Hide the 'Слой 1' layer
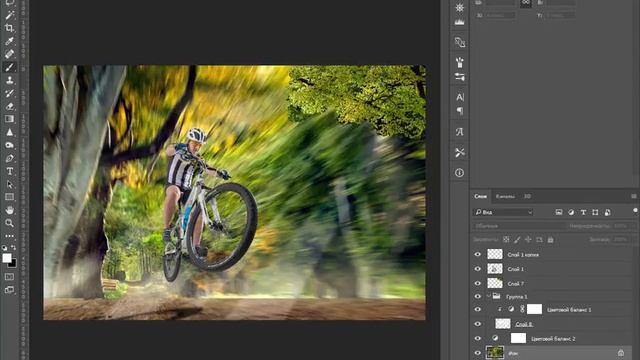 click(x=478, y=269)
